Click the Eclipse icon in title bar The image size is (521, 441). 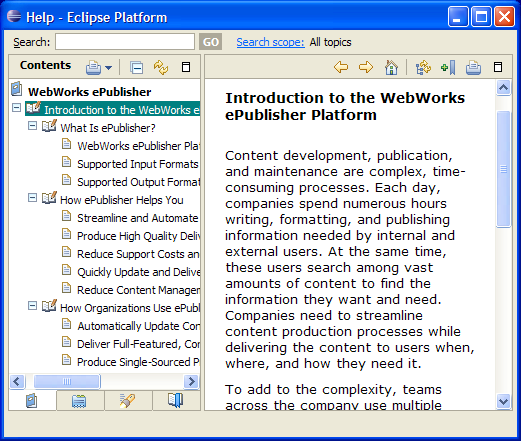[14, 16]
